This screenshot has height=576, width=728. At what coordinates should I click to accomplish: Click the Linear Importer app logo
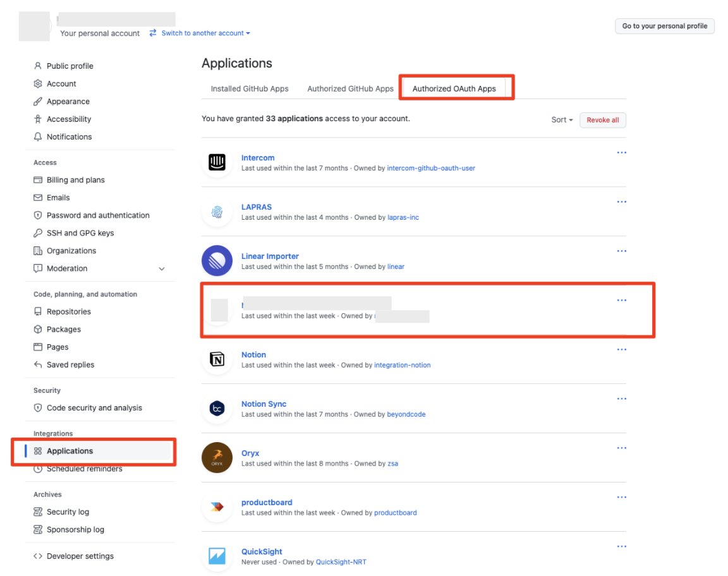point(217,260)
